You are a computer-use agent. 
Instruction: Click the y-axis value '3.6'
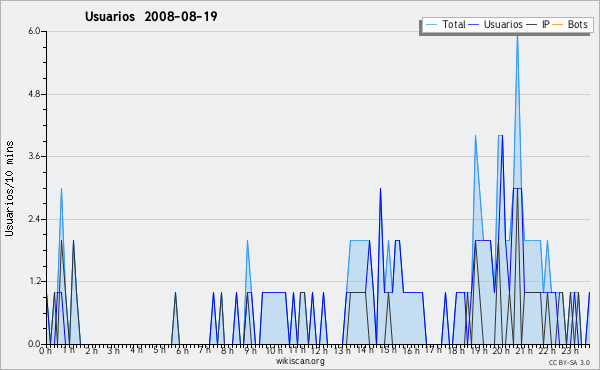tap(34, 156)
